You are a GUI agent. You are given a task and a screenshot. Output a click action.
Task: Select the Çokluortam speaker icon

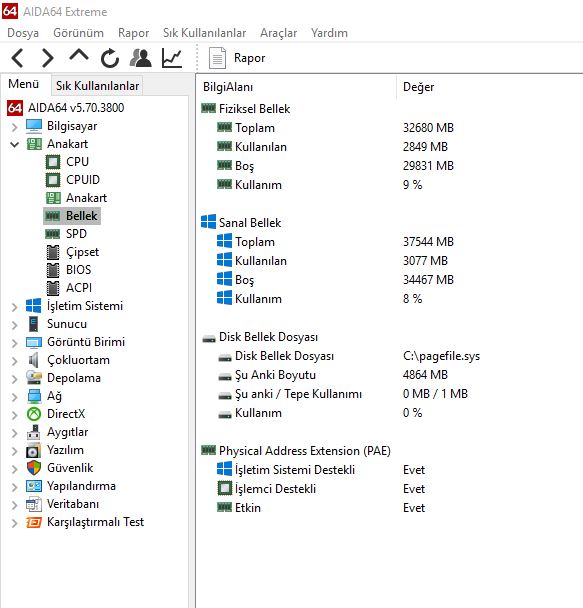pos(34,360)
